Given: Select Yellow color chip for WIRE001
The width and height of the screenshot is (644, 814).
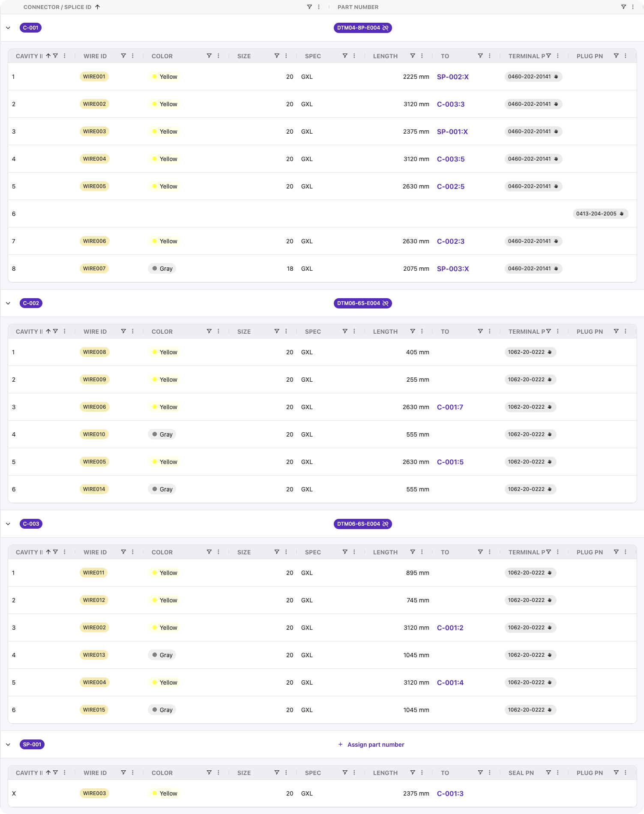Looking at the screenshot, I should tap(165, 77).
